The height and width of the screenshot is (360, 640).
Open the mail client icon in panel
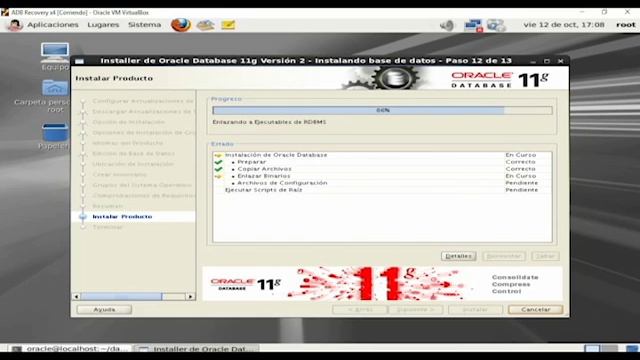(205, 25)
